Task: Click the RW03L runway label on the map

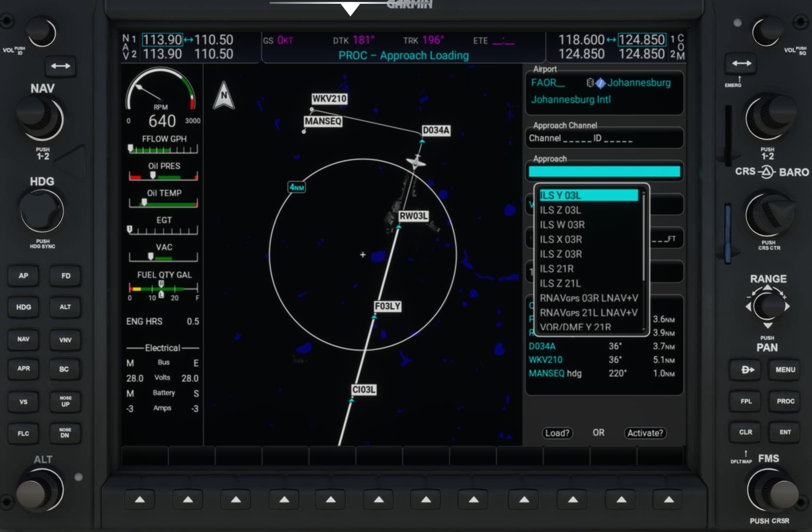Action: coord(413,216)
